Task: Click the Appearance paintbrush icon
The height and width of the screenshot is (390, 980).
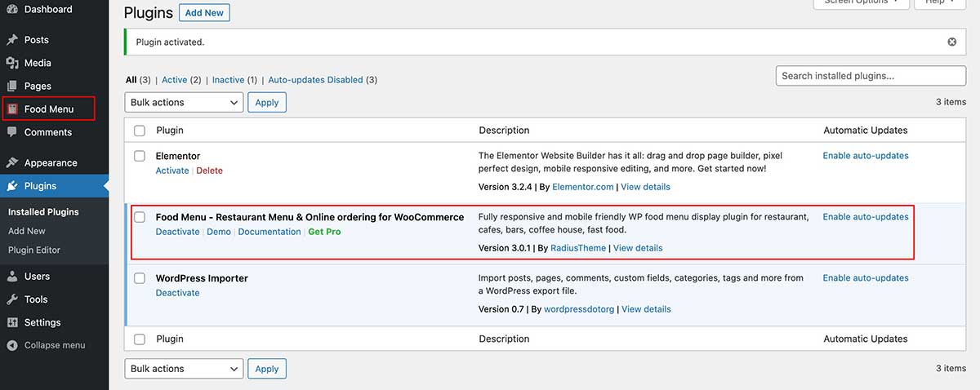Action: point(12,163)
